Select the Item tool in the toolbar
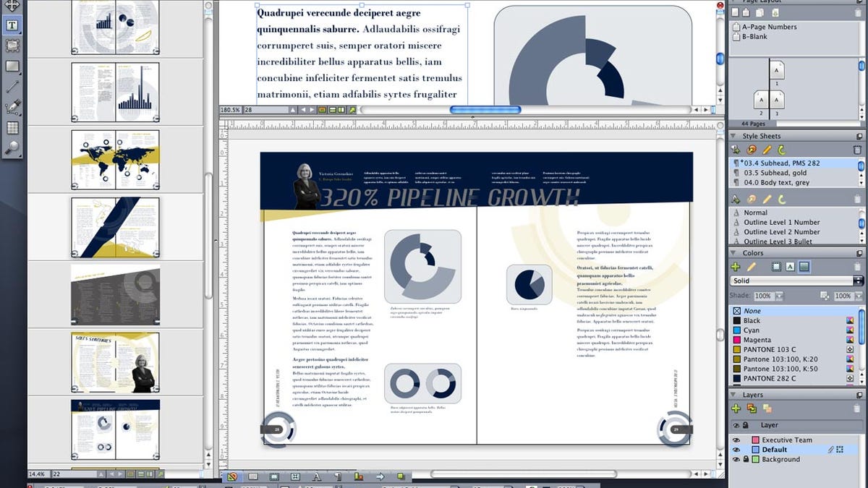This screenshot has height=488, width=868. point(12,6)
